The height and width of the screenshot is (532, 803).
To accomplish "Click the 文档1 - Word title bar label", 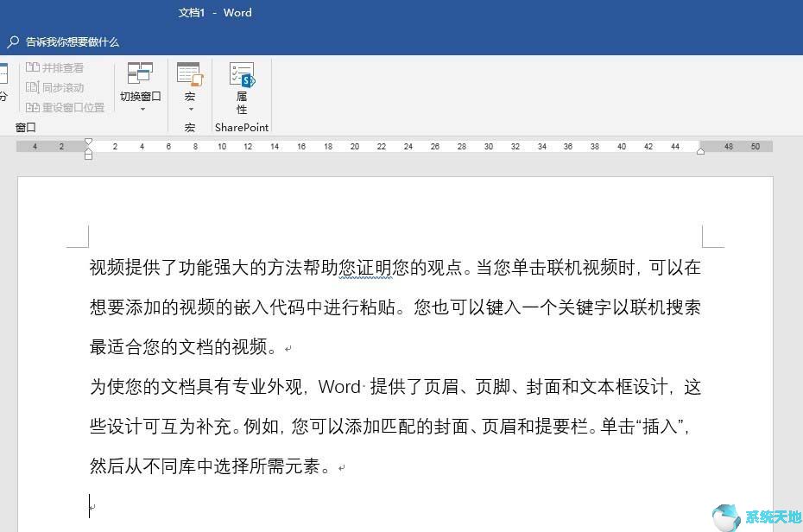I will click(x=215, y=12).
